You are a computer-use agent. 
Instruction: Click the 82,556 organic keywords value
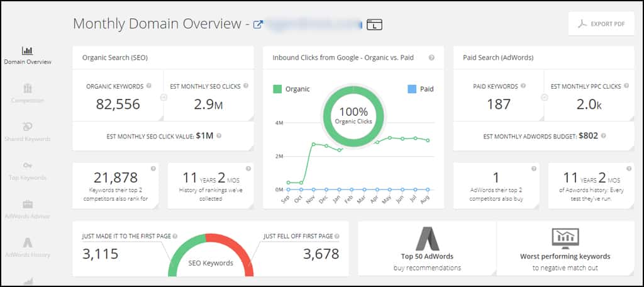coord(118,104)
